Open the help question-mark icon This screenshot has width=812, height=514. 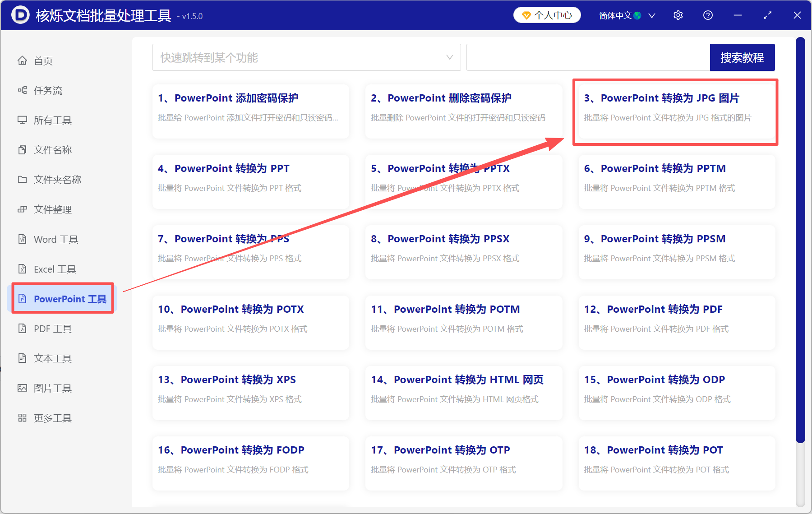coord(708,15)
